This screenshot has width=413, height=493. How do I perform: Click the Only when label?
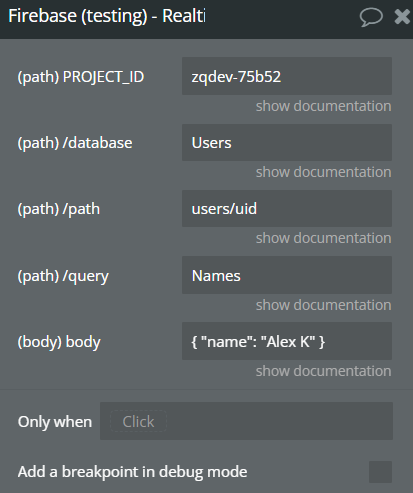(x=55, y=422)
